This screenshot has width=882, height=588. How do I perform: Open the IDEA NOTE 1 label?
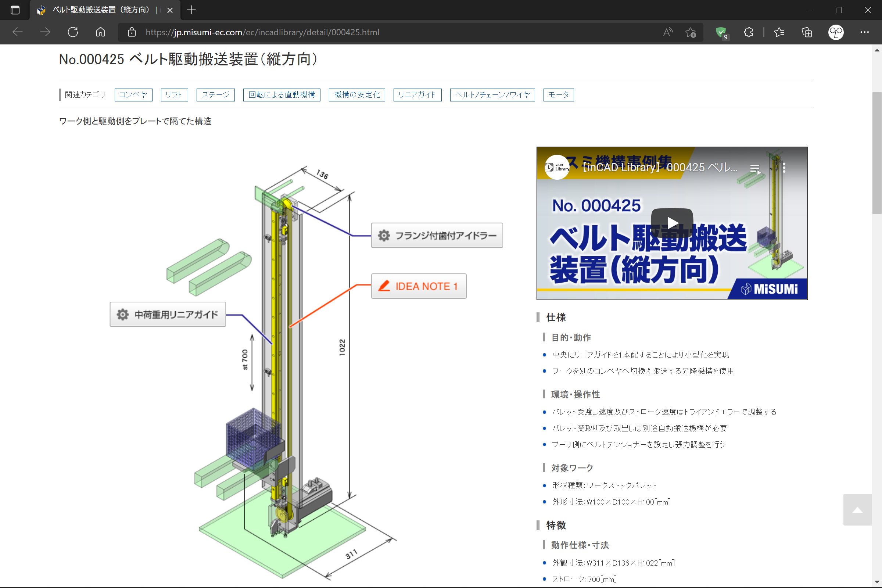[419, 286]
